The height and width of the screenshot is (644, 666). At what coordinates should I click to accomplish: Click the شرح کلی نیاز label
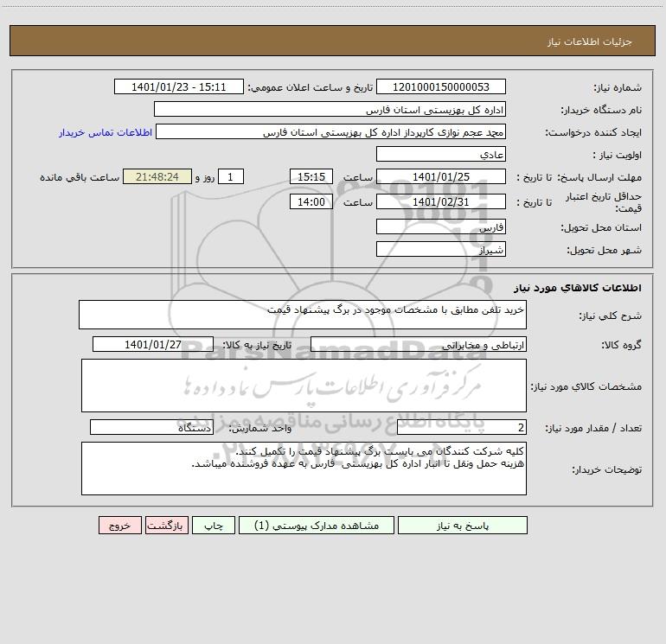pyautogui.click(x=611, y=316)
